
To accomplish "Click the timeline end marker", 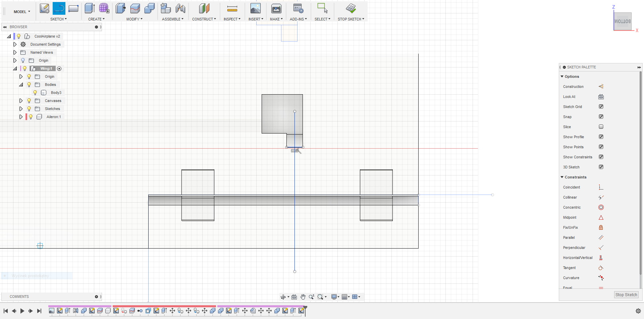I will (305, 311).
